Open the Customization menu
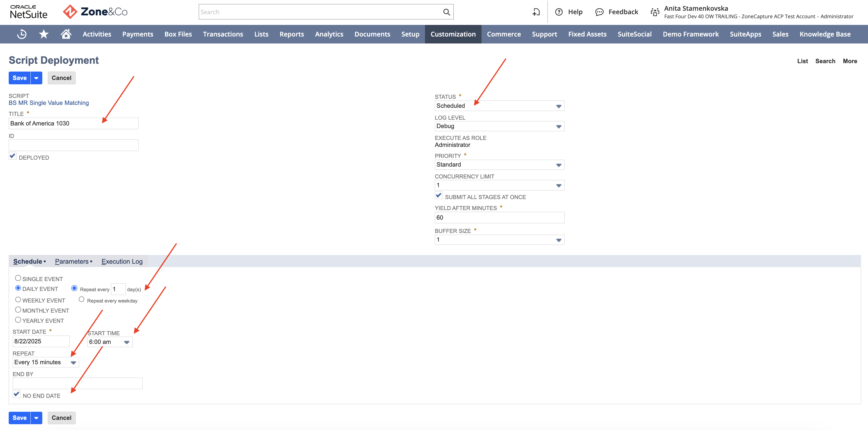This screenshot has height=430, width=868. coord(453,34)
